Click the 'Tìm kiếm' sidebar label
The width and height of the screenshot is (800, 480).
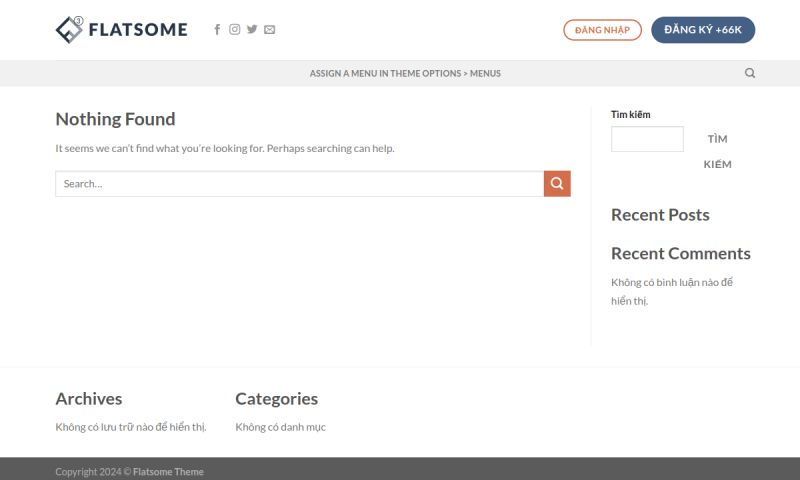[x=631, y=115]
